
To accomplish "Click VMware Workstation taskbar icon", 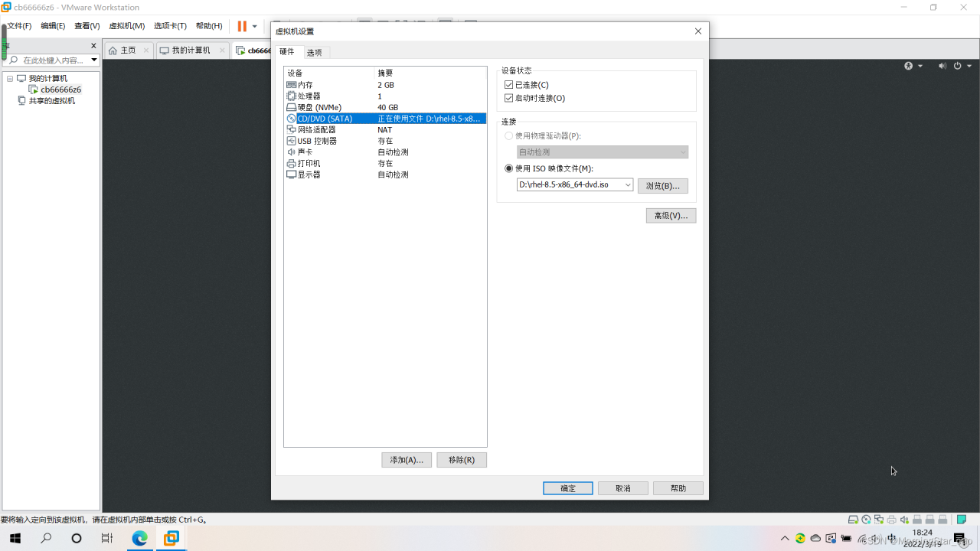I will [171, 538].
